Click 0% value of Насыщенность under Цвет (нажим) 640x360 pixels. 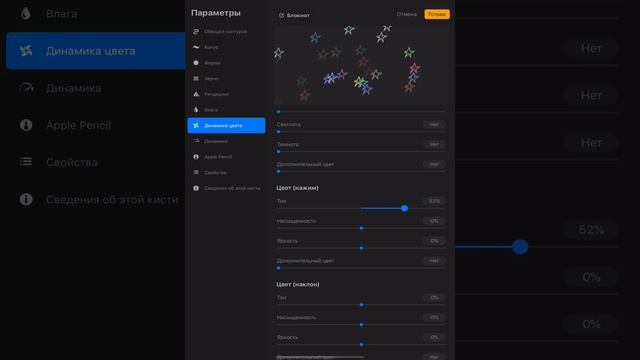[x=434, y=221]
